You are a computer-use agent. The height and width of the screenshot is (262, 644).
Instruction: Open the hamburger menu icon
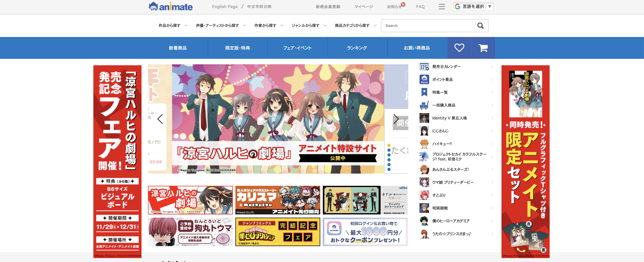(442, 7)
